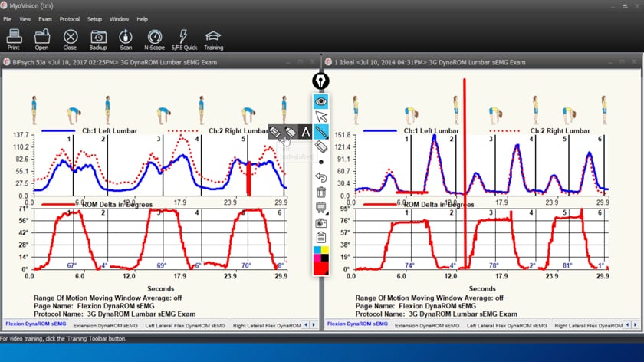Select the pen drawing tool
This screenshot has height=362, width=644.
pyautogui.click(x=320, y=132)
